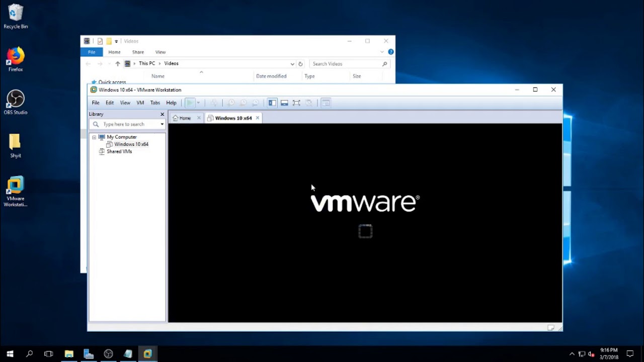Toggle thumbnail bar toolbar icon
The image size is (644, 362).
(284, 103)
